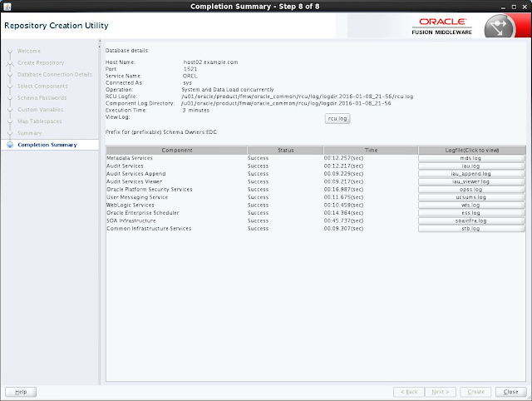The width and height of the screenshot is (532, 401).
Task: Open the rcu.log view log button
Action: click(x=337, y=118)
